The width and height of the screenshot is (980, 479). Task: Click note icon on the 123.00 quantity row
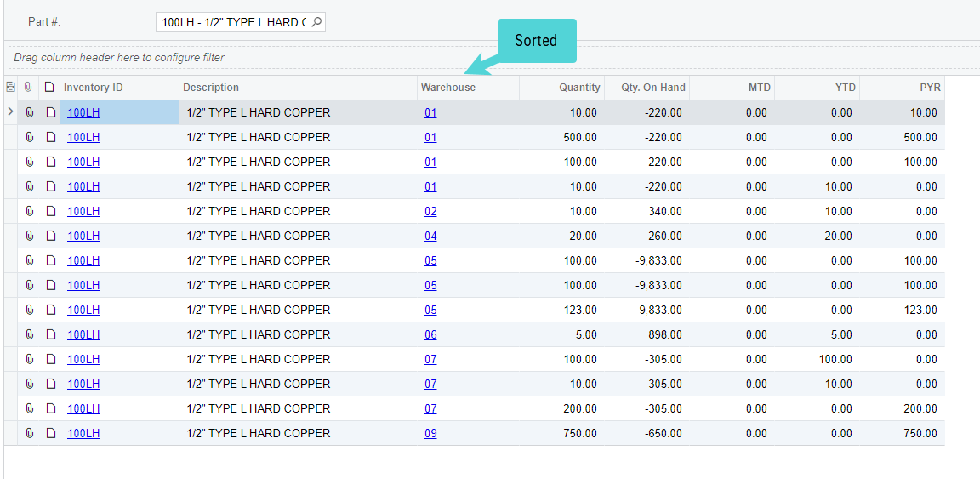point(51,310)
